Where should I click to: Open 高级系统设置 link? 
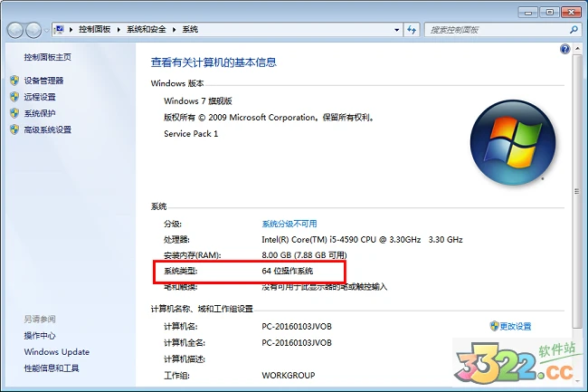(48, 129)
